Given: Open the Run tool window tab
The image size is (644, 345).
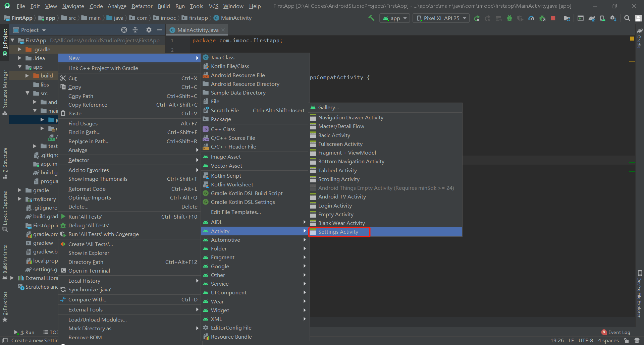Looking at the screenshot, I should click(x=24, y=332).
